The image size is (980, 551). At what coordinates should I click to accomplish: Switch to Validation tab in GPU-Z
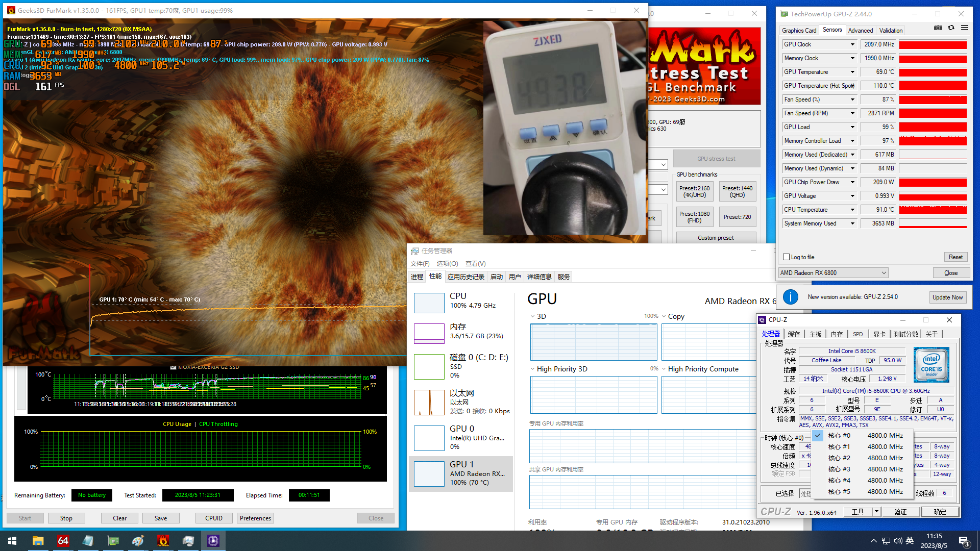click(891, 31)
